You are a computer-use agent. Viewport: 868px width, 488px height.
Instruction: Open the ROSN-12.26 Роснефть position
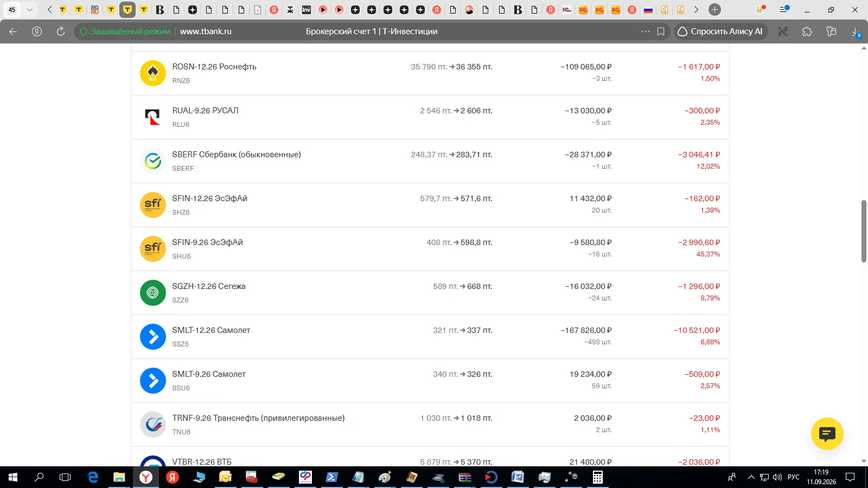pos(430,73)
